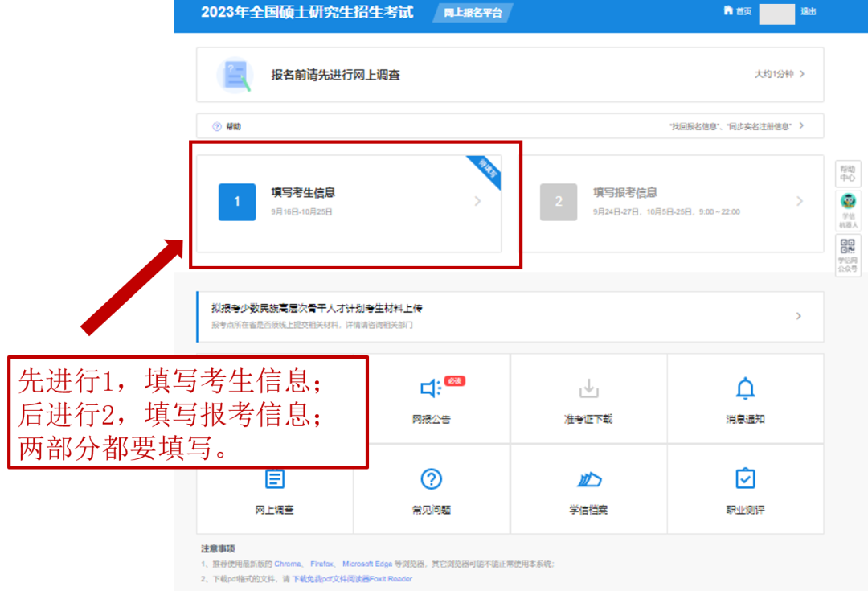Open 帮助中心 in right sidebar
The width and height of the screenshot is (868, 591).
[848, 173]
